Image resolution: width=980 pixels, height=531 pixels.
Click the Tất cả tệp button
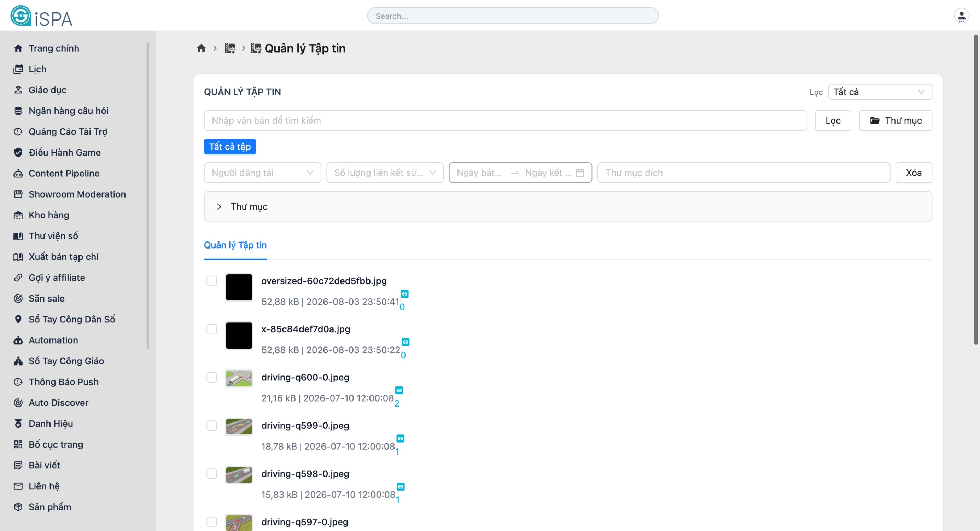pos(230,147)
